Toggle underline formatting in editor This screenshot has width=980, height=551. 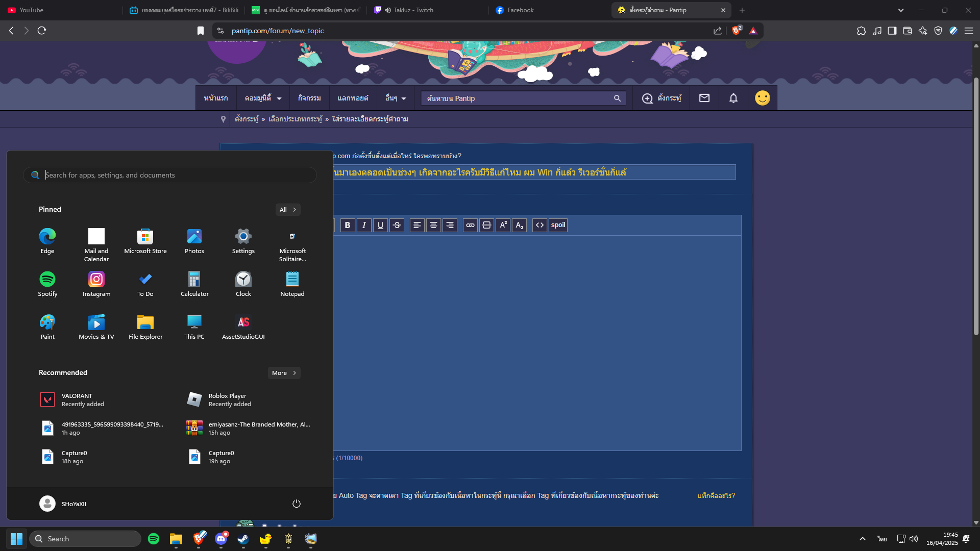pos(380,225)
